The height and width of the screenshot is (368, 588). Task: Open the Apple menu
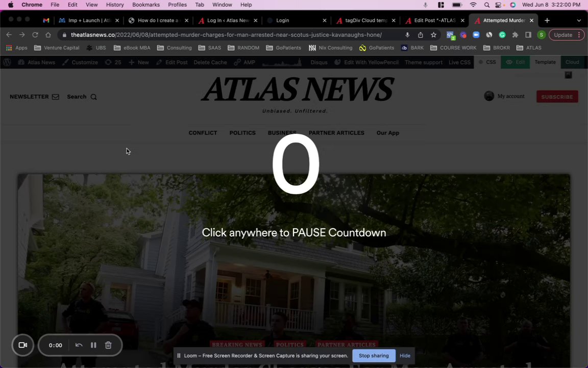[11, 5]
